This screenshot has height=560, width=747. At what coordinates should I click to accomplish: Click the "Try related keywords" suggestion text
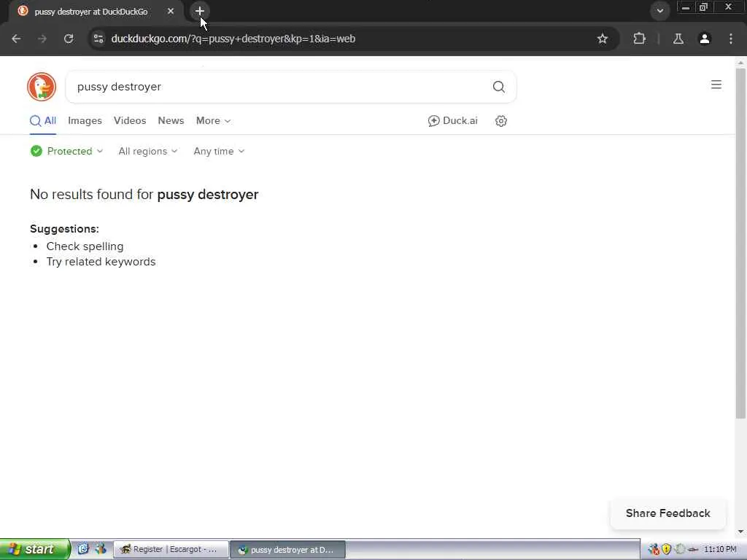[101, 262]
